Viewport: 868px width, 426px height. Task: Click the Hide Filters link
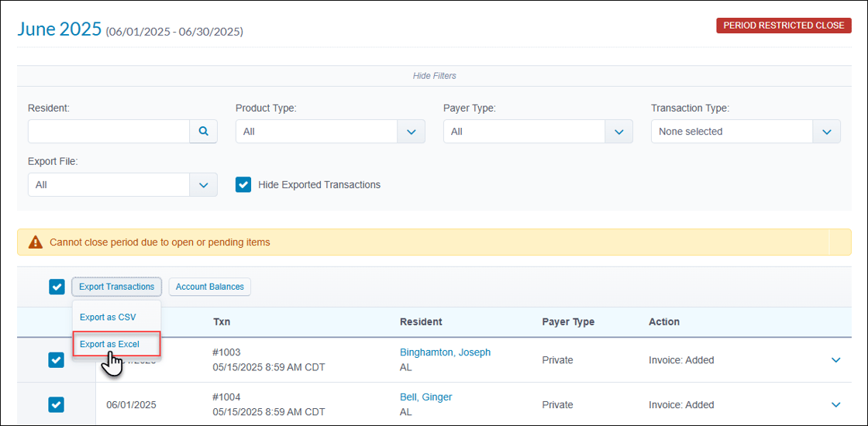coord(435,76)
